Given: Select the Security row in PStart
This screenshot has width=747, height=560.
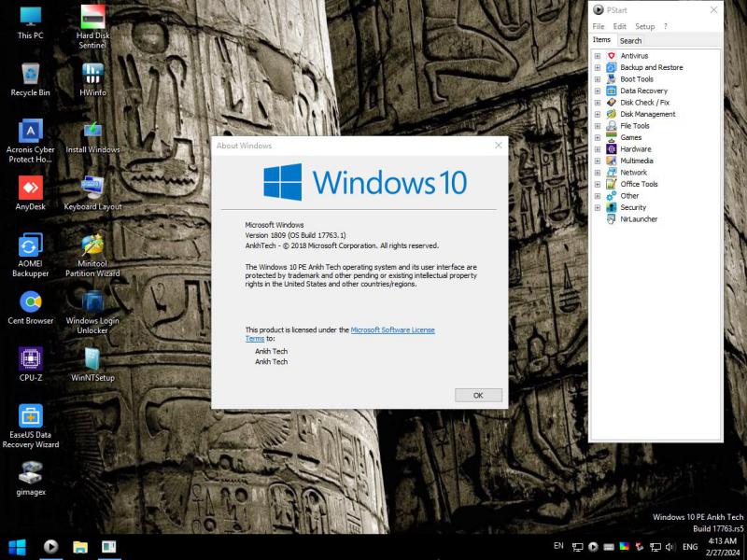Looking at the screenshot, I should coord(633,207).
